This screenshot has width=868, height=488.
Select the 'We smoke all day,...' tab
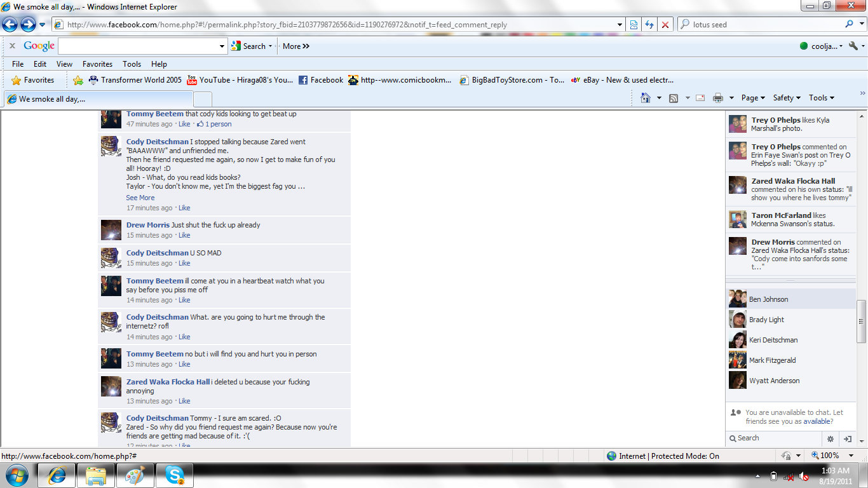(x=98, y=99)
